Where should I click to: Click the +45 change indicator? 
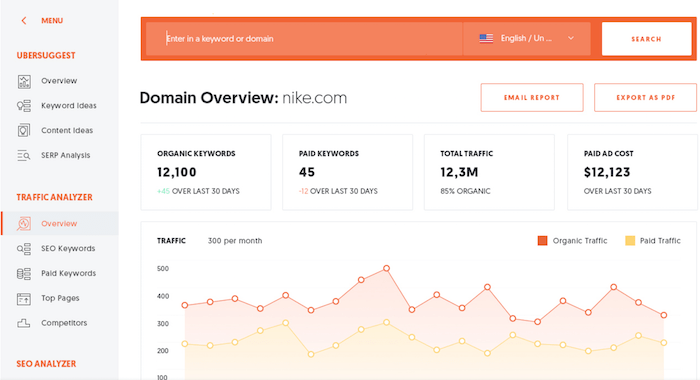click(163, 191)
